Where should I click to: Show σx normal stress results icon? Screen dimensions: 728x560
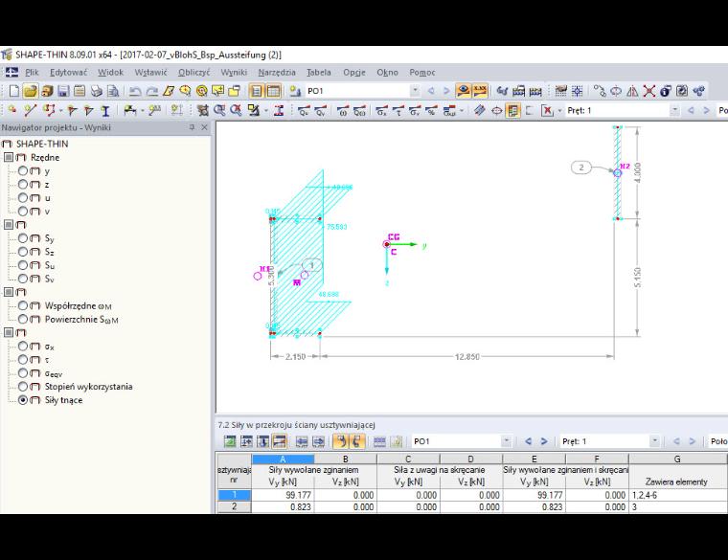tap(381, 110)
